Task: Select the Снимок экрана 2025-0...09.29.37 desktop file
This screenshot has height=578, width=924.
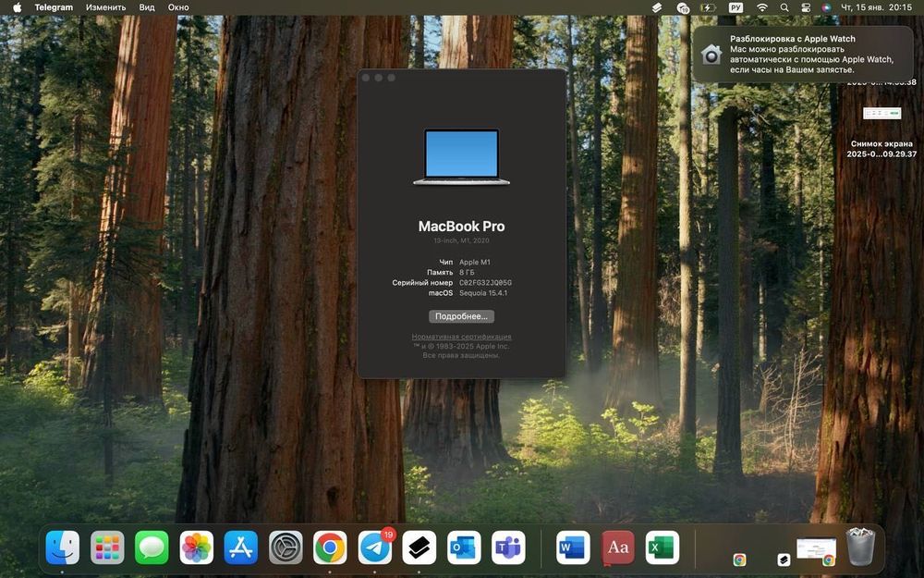Action: pos(881,149)
